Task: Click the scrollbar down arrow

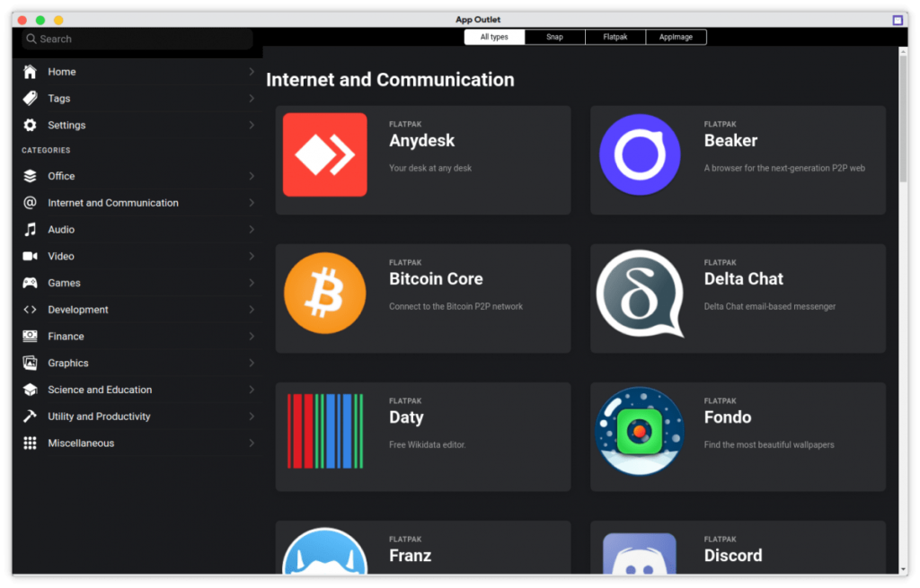Action: [903, 569]
